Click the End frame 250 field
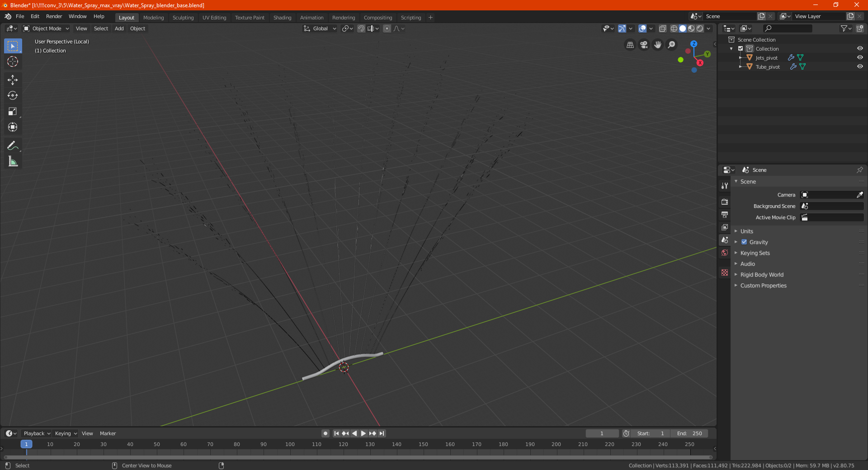 (x=689, y=433)
